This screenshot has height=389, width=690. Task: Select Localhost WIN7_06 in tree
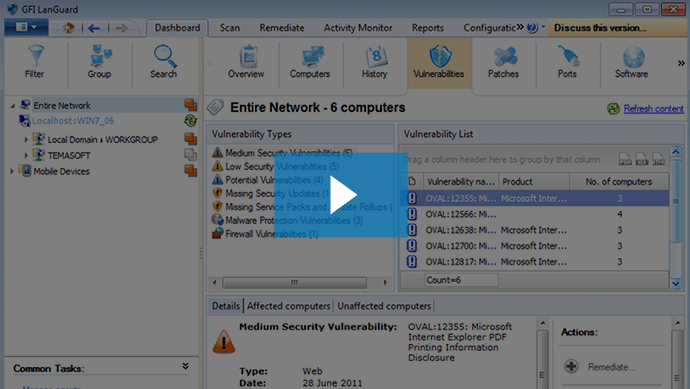[73, 121]
